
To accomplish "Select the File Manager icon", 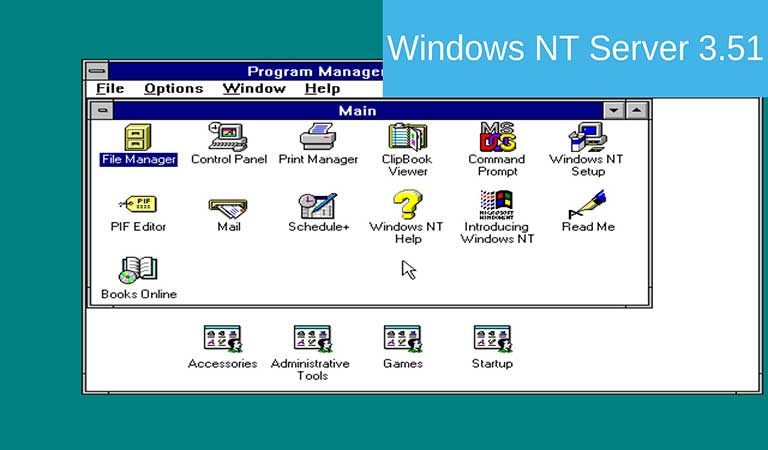I will (138, 137).
